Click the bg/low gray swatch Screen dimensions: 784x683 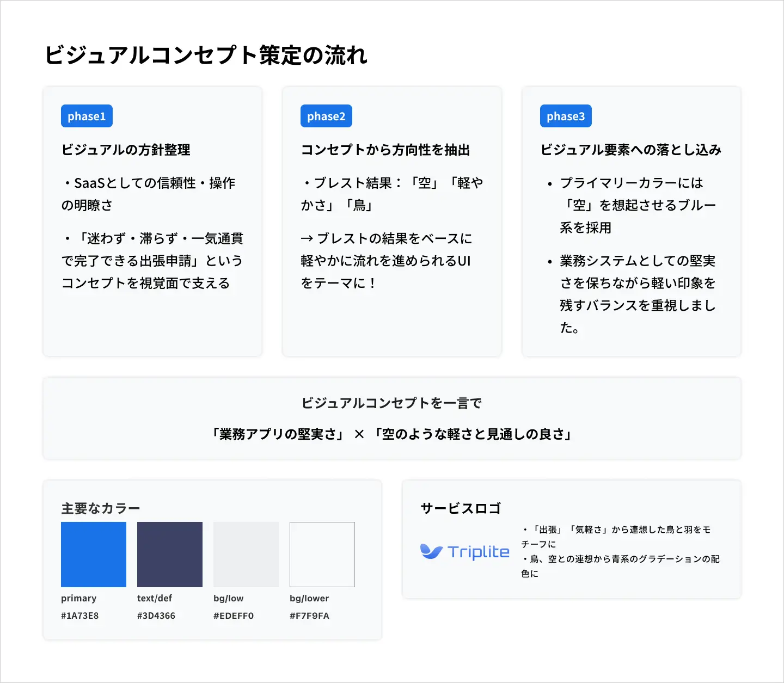[246, 555]
